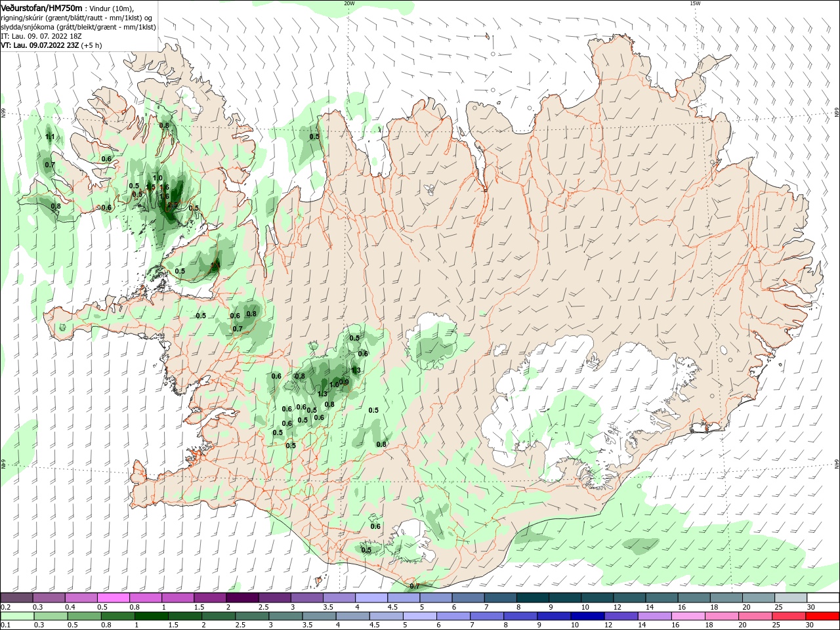Click the 0.2 label in the snow legend
The height and width of the screenshot is (630, 840).
point(5,607)
